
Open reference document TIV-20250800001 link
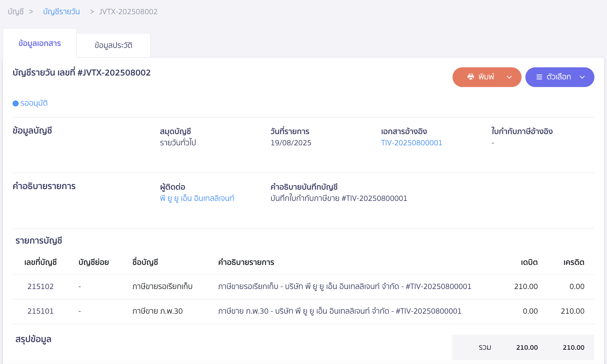412,143
